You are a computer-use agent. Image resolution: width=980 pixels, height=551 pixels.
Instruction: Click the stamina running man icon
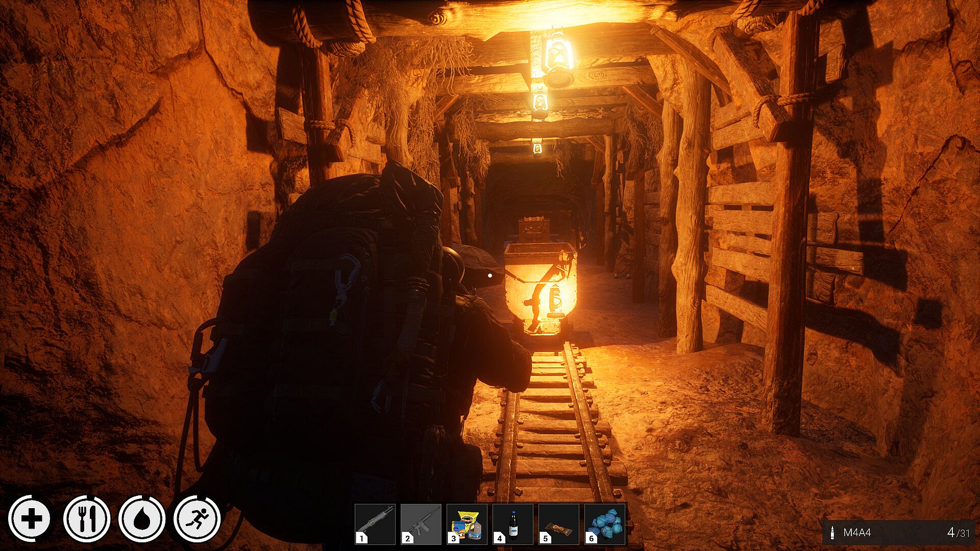(x=197, y=519)
